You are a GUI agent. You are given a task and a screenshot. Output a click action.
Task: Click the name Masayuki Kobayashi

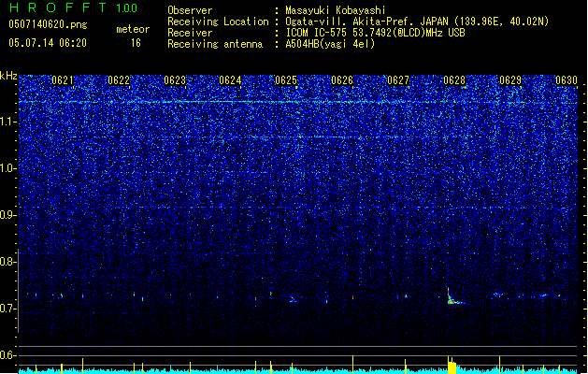pyautogui.click(x=336, y=10)
